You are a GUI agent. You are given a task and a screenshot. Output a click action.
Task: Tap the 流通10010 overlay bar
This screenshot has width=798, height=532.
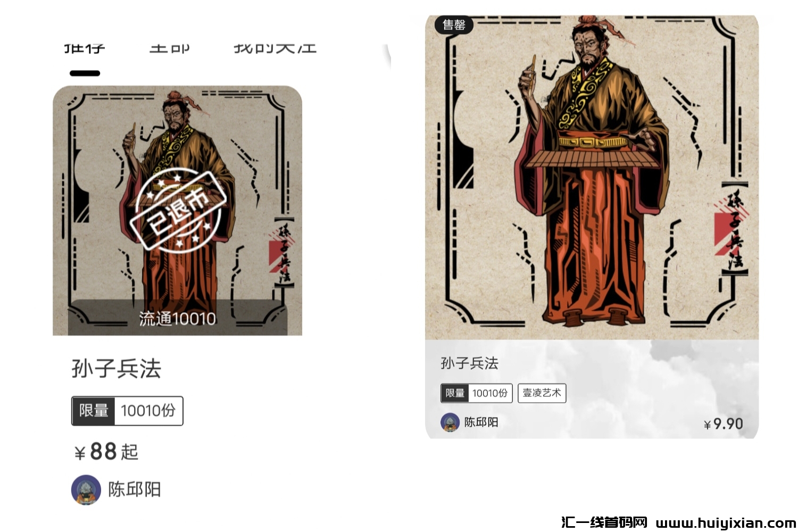tap(178, 318)
